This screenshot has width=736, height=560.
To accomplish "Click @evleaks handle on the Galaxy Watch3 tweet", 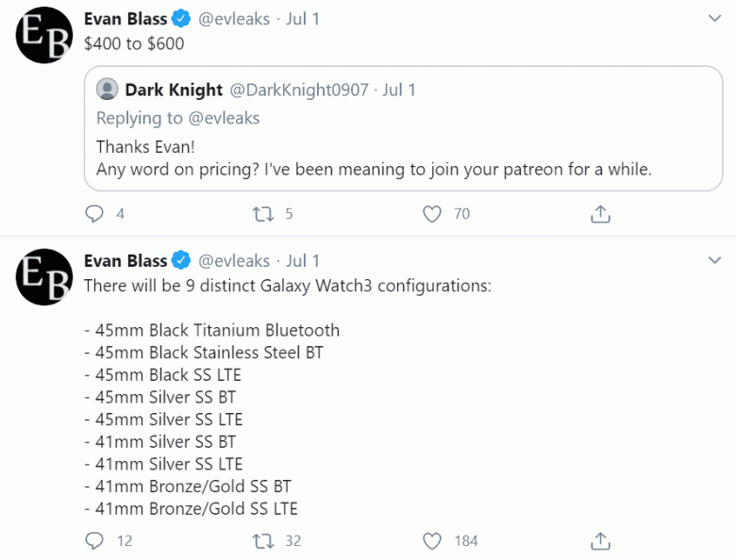I will 233,260.
